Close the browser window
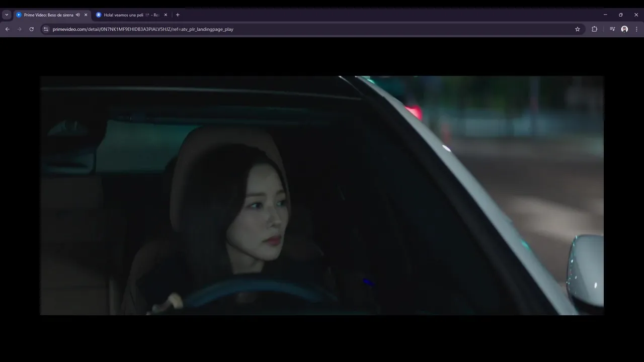This screenshot has width=644, height=362. pyautogui.click(x=636, y=15)
